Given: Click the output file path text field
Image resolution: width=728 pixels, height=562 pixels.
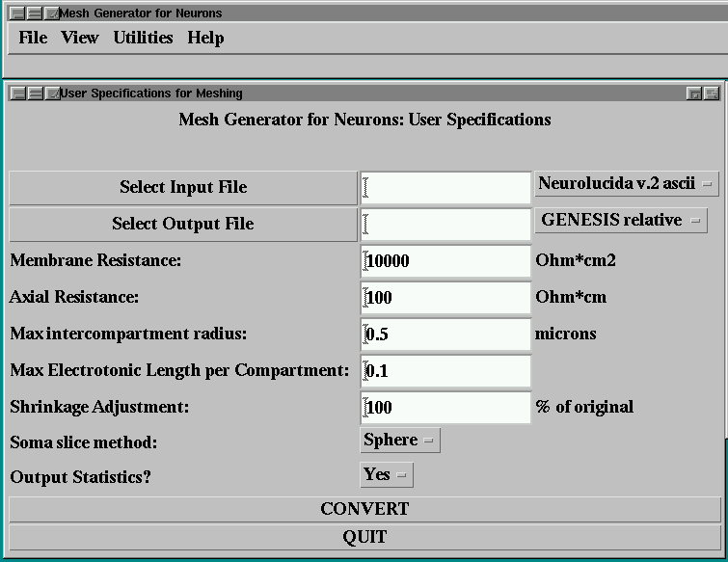Looking at the screenshot, I should [445, 224].
